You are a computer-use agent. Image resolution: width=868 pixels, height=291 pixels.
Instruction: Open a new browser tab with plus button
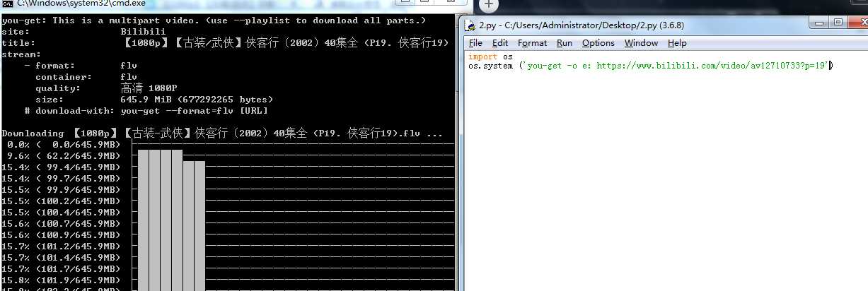coord(488,4)
